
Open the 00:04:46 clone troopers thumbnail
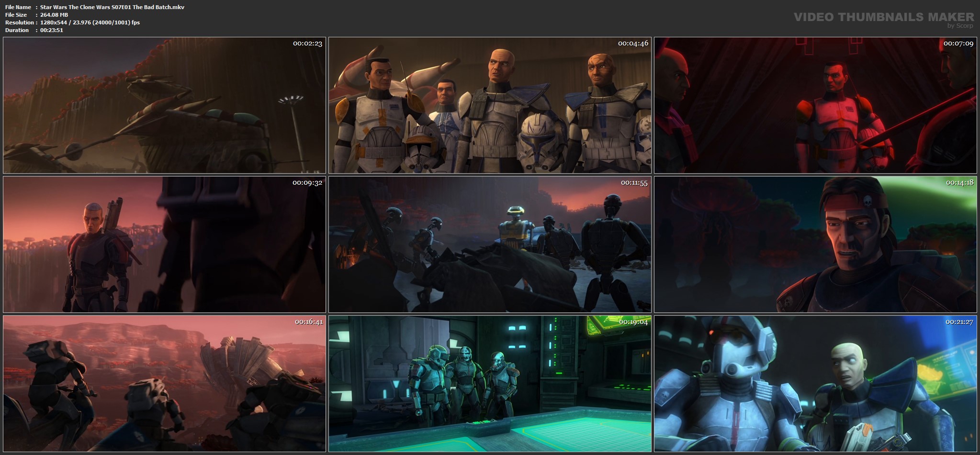(490, 105)
